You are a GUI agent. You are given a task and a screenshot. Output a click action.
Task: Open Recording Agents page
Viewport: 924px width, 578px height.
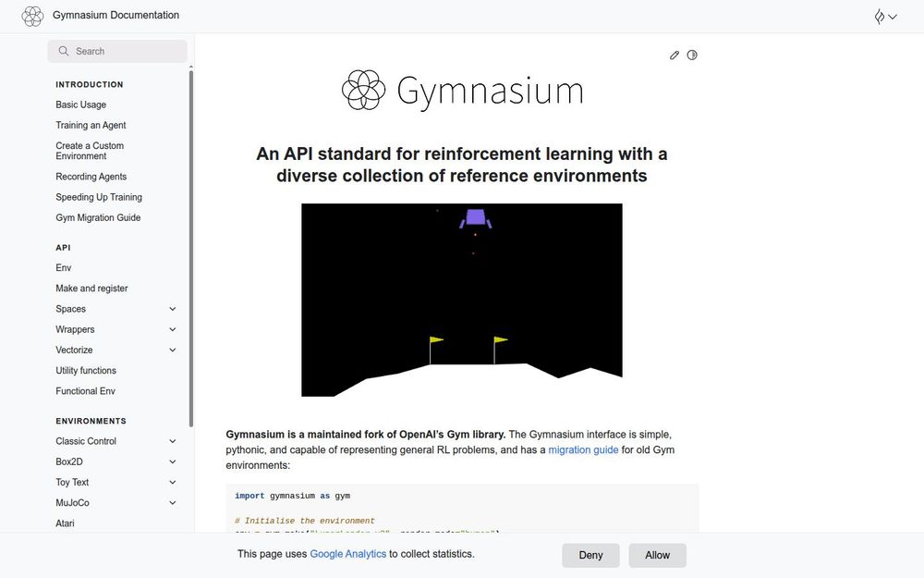[x=91, y=177]
